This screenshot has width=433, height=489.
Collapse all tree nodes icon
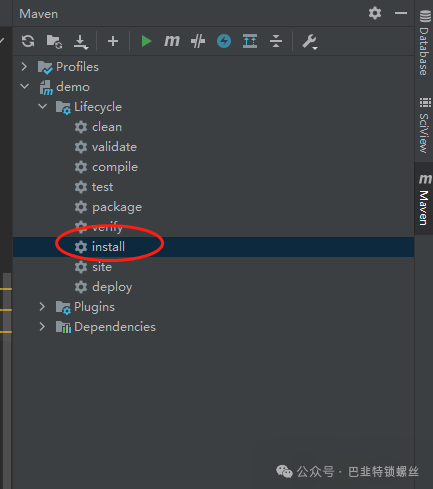(x=276, y=41)
